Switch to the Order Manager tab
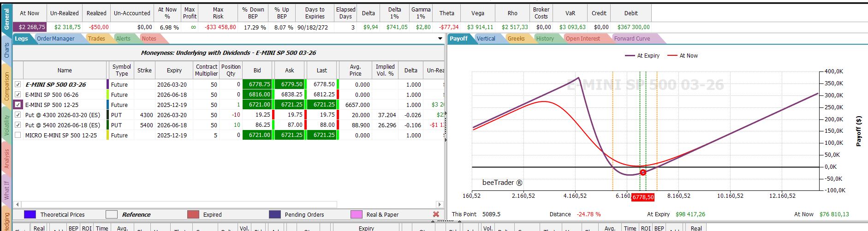 56,39
